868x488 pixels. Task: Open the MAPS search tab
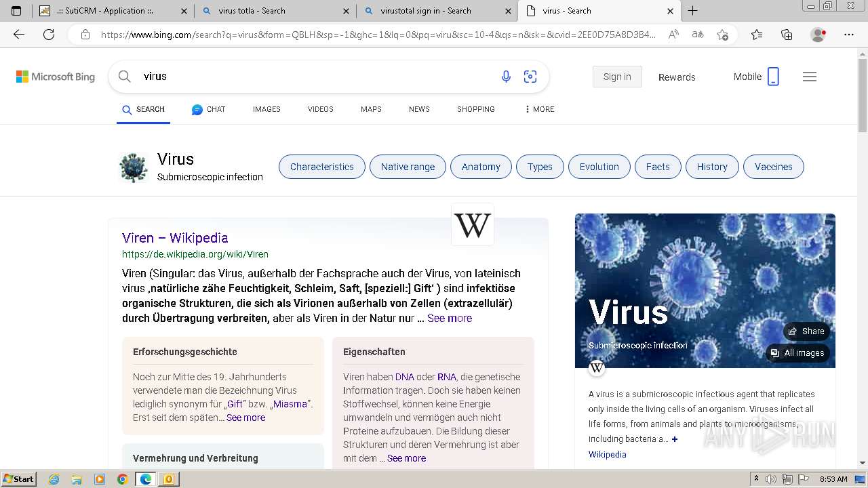pyautogui.click(x=371, y=109)
